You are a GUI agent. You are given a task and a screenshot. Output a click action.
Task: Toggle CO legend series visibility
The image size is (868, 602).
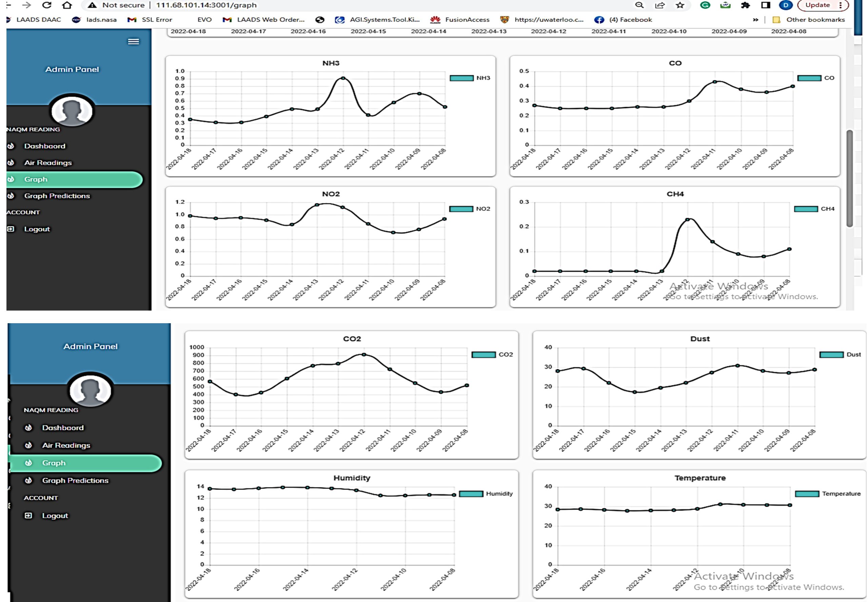(815, 78)
